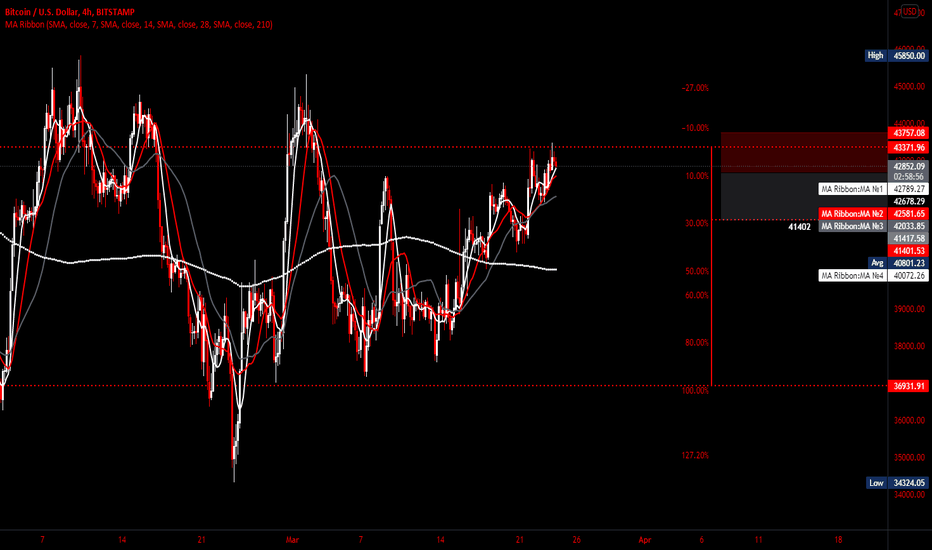This screenshot has height=550, width=932.
Task: Select the MA Ribbon:MA №3 gray label
Action: point(852,226)
